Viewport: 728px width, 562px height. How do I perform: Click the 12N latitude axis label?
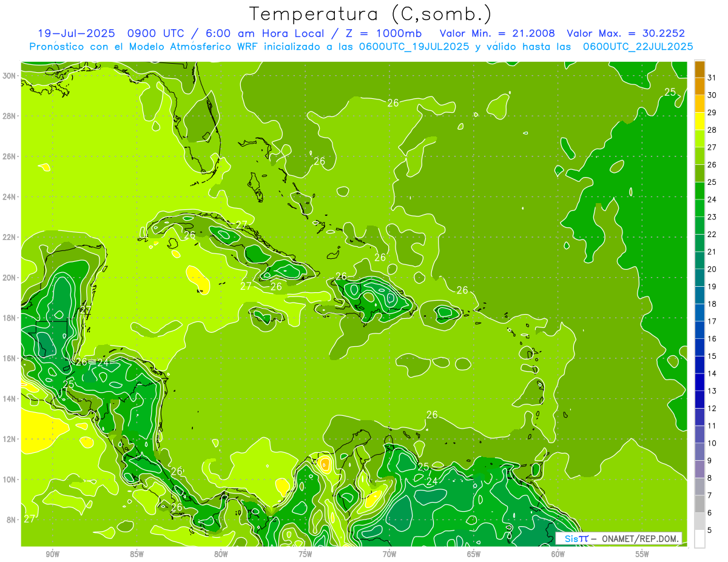[10, 439]
